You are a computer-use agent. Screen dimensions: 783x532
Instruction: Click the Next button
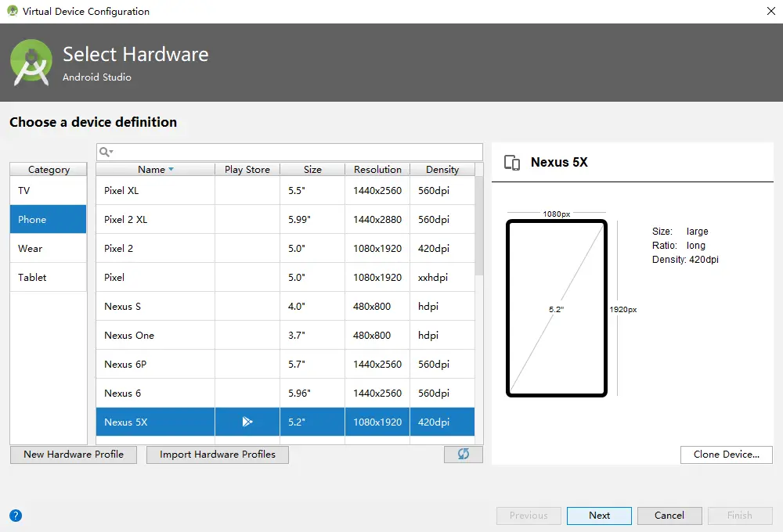point(599,516)
